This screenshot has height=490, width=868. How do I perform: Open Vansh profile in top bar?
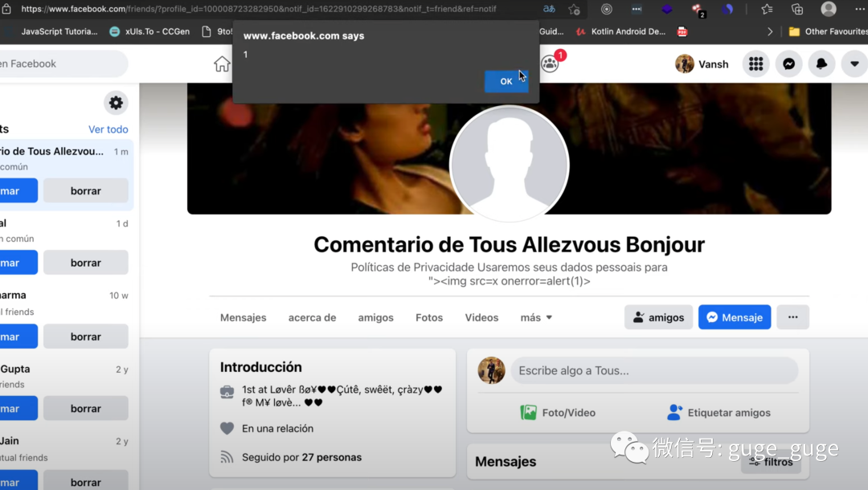coord(702,64)
